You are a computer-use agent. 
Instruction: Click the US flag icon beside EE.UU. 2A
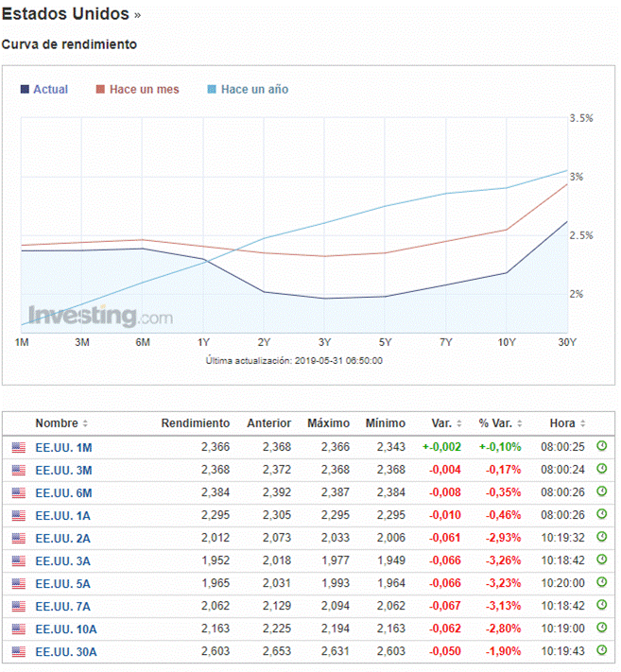(x=18, y=538)
